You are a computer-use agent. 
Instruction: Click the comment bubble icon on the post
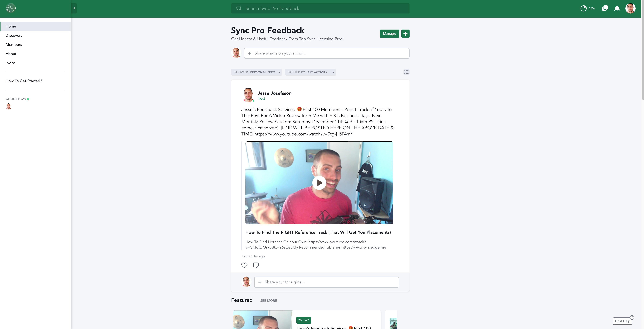(256, 265)
